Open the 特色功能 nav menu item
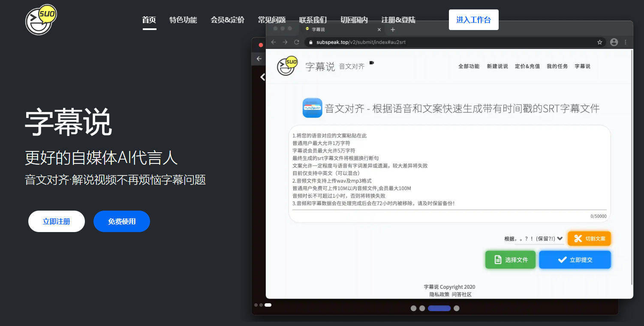 coord(183,20)
